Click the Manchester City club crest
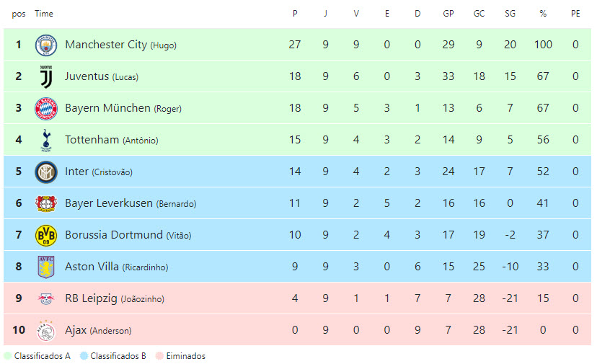Screen dimensions: 597x364 [x=46, y=45]
